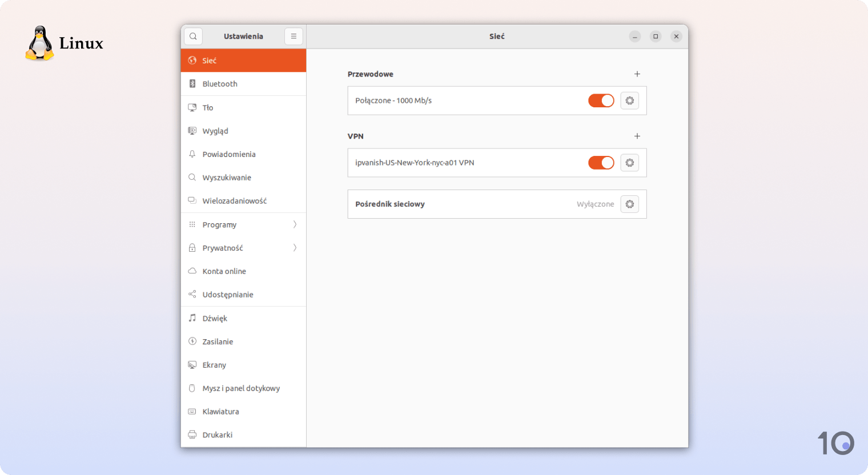Click the Połączone - 1000 Mb/s entry
868x475 pixels.
[393, 100]
